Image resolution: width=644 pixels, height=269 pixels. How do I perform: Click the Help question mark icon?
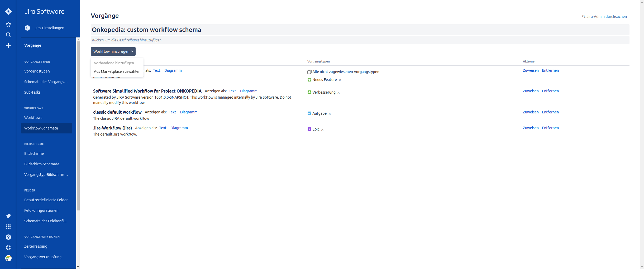(8, 237)
